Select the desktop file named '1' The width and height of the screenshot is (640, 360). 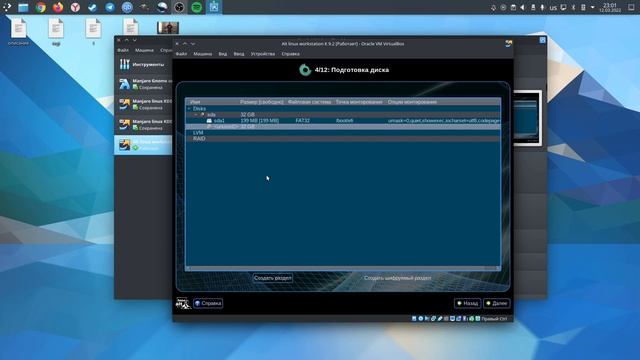pos(93,31)
